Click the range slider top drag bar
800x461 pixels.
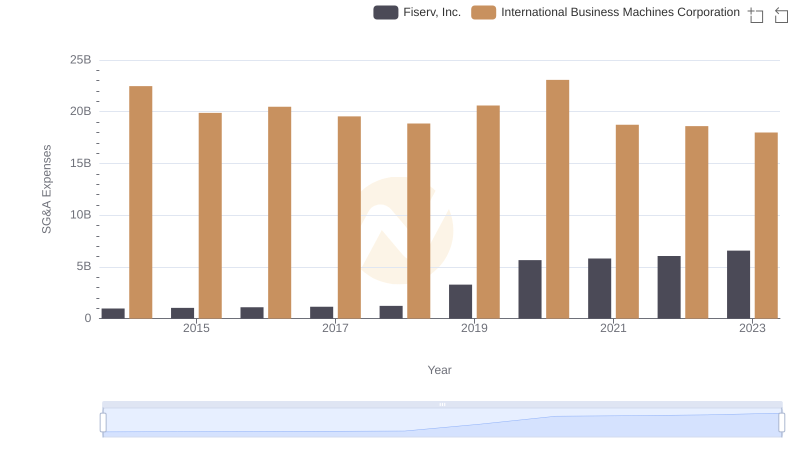coord(442,405)
